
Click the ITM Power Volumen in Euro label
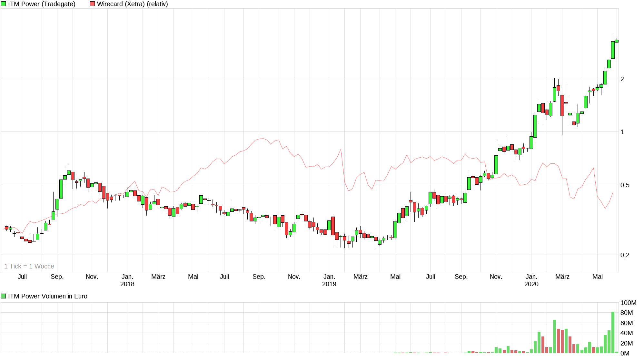click(47, 296)
